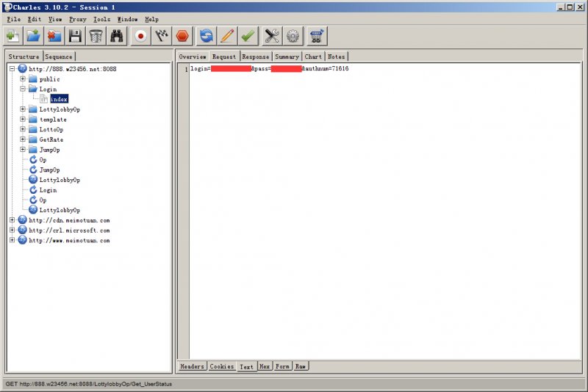This screenshot has width=588, height=392.
Task: Click the authnum=71616 text in request body
Action: tap(327, 68)
